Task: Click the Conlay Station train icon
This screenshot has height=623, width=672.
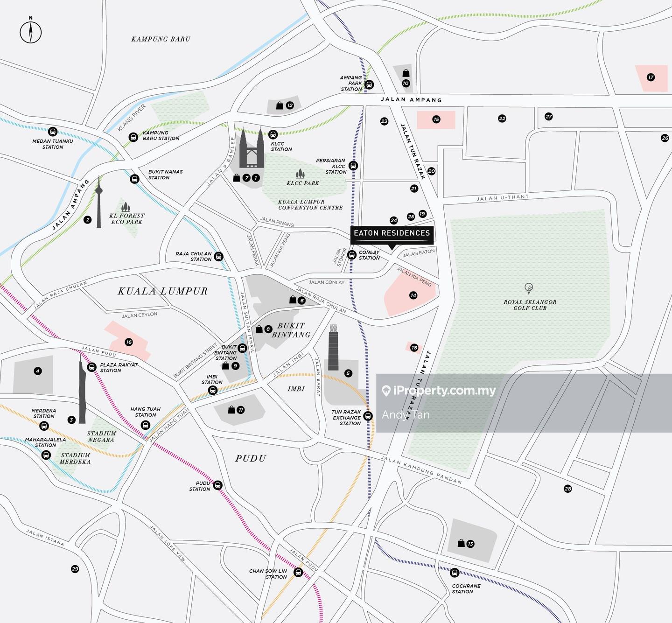Action: point(352,255)
